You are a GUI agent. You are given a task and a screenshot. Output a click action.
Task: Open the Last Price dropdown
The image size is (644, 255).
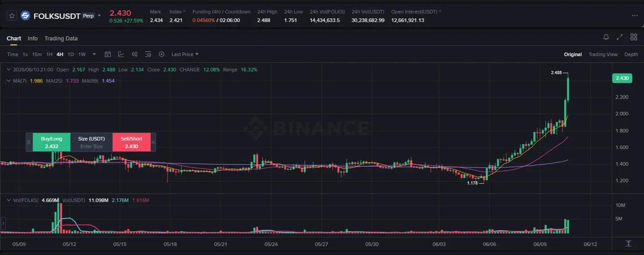click(185, 54)
